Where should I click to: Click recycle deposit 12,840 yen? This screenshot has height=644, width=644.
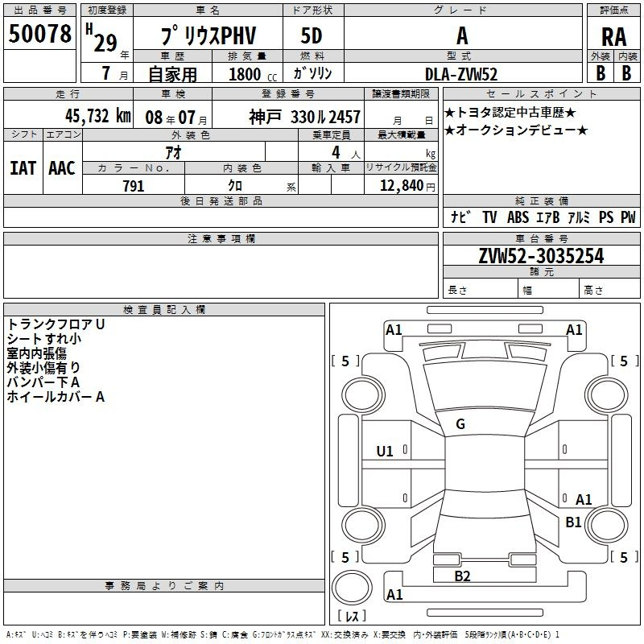coord(407,186)
